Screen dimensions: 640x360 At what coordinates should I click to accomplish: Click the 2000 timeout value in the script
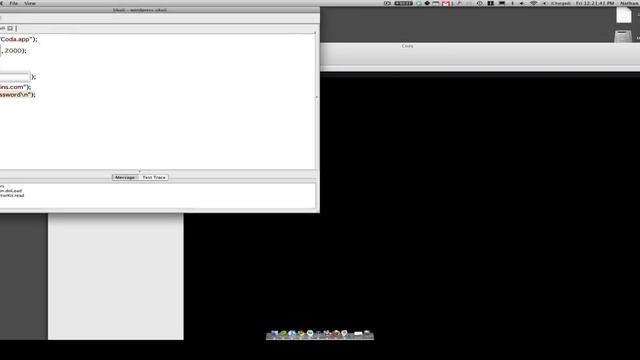coord(13,51)
